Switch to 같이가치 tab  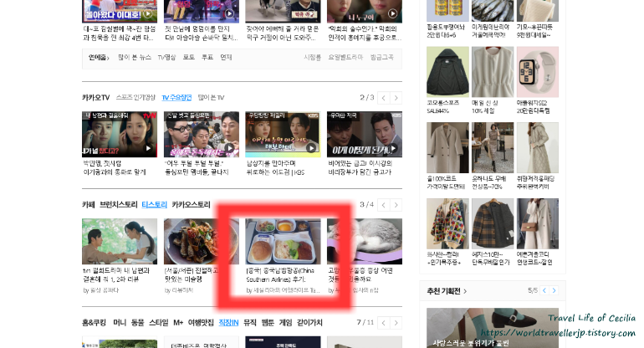pos(309,323)
